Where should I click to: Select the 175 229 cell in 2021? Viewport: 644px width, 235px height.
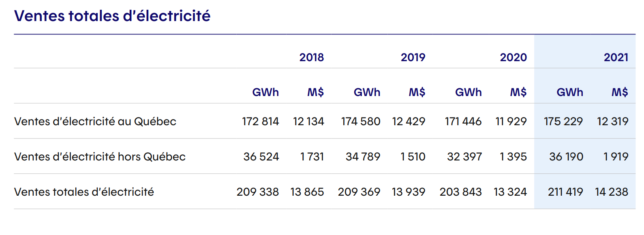[563, 122]
